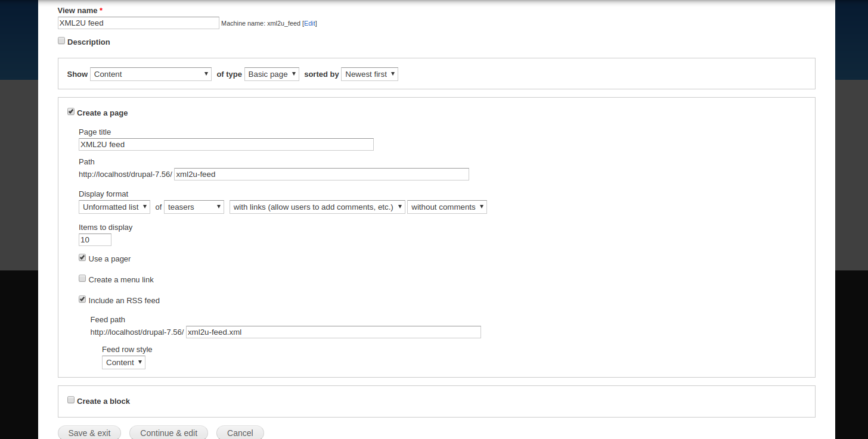Click into the Feed path input field

[x=333, y=332]
